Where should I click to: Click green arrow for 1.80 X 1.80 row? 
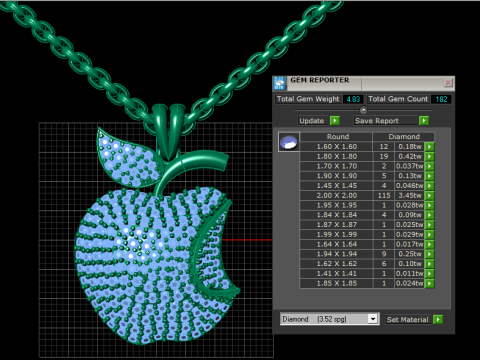429,156
